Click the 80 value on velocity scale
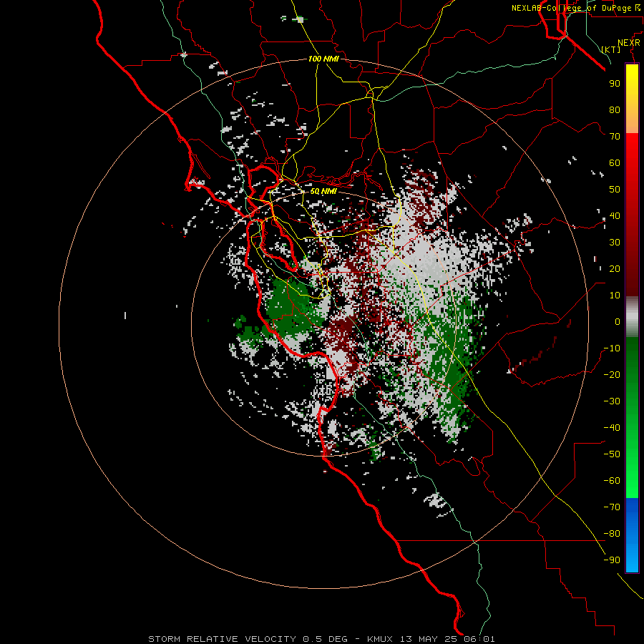Image resolution: width=644 pixels, height=644 pixels. click(x=615, y=110)
